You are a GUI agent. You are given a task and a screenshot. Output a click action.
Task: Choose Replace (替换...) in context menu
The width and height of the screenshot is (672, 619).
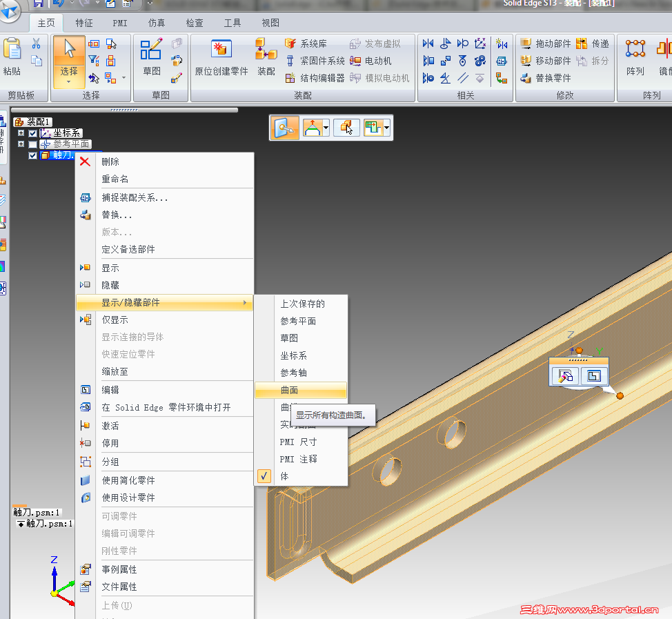coord(164,215)
